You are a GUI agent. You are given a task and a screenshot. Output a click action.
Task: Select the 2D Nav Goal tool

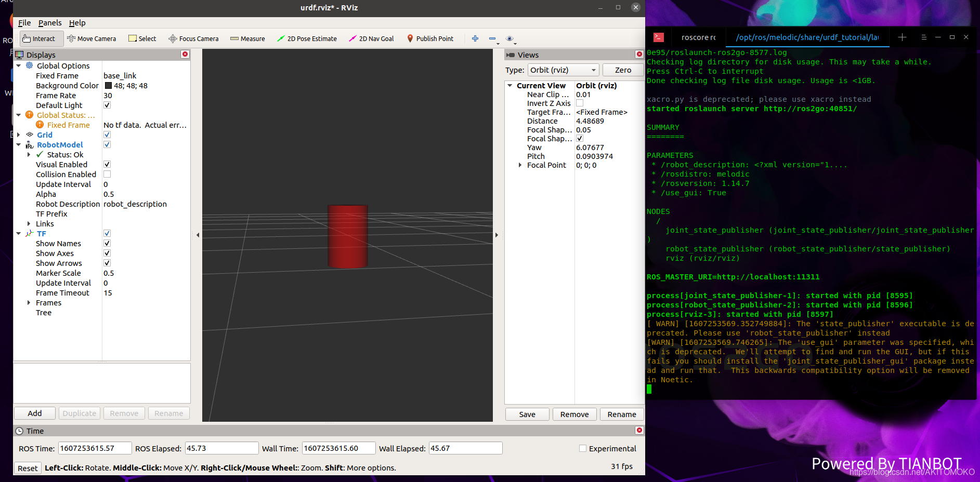point(371,39)
